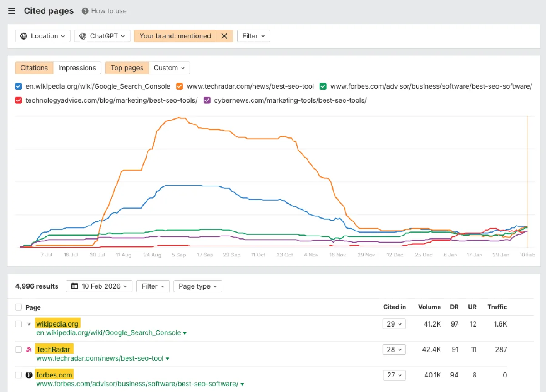Expand Cited in 28 dropdown
The image size is (546, 392).
pyautogui.click(x=394, y=349)
